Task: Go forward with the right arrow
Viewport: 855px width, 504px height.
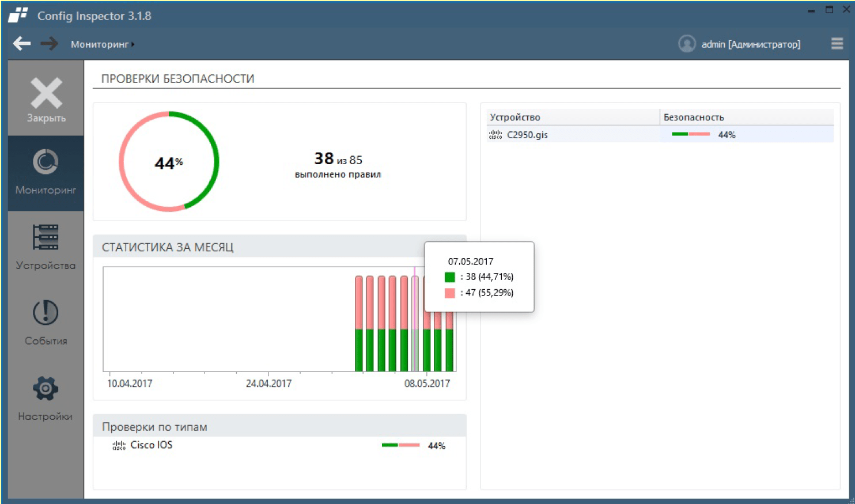Action: pyautogui.click(x=50, y=44)
